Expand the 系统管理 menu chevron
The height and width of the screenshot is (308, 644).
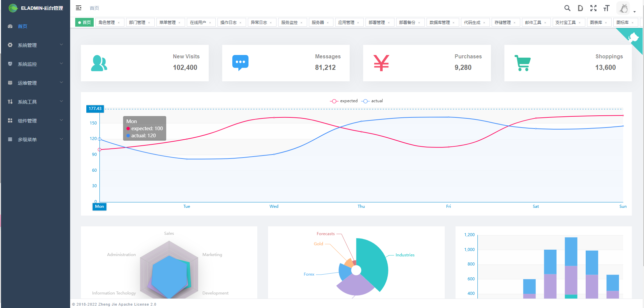point(61,45)
